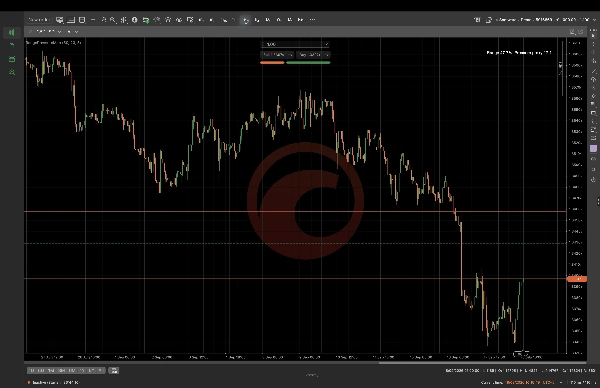Screen dimensions: 600x388
Task: Click the orange current price label on axis
Action: [x=577, y=279]
